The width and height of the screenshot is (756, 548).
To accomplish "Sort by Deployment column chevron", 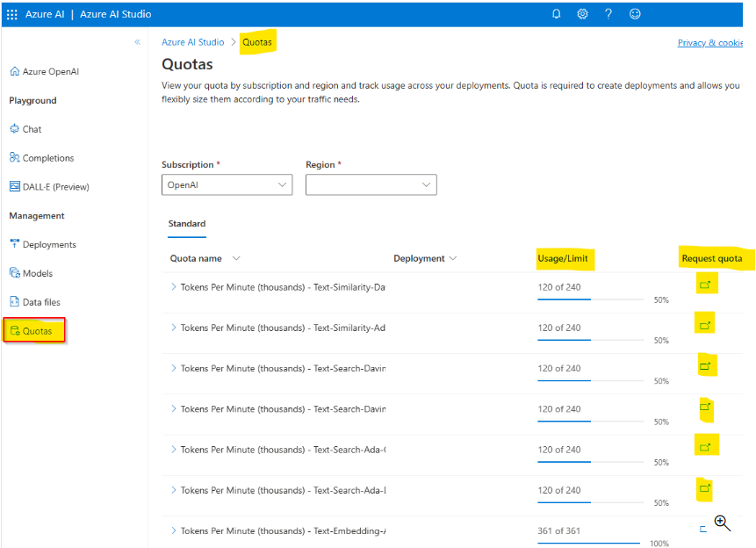I will (453, 258).
